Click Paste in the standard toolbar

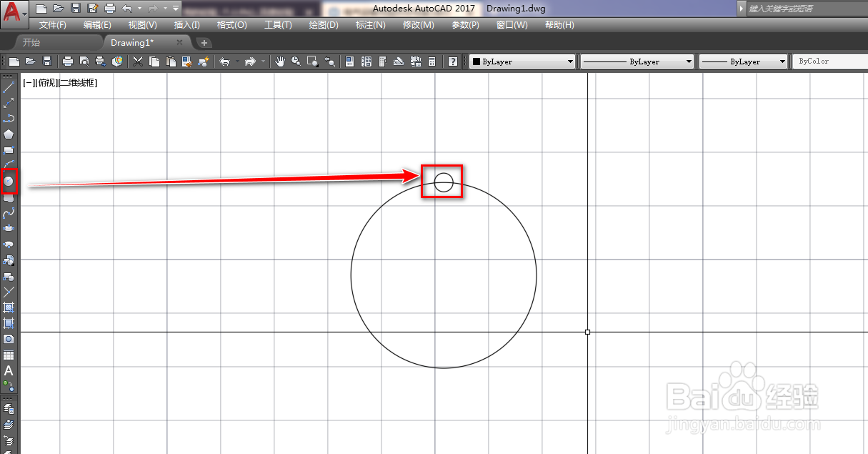coord(170,61)
